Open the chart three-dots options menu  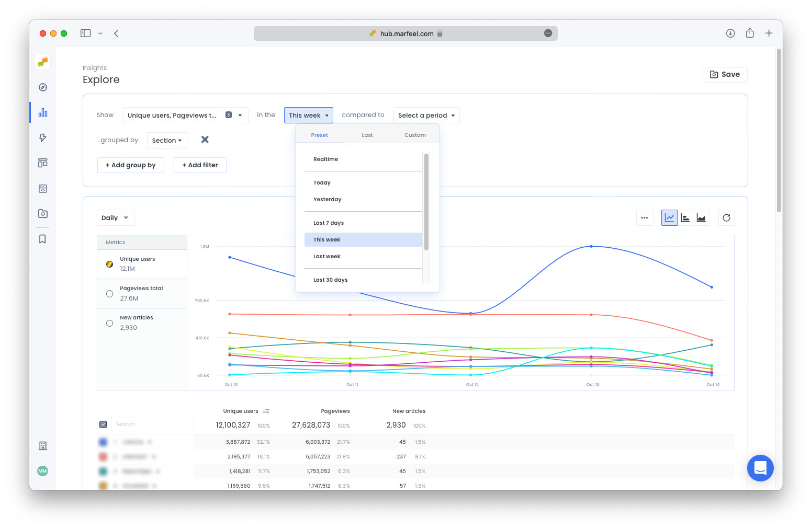coord(645,218)
